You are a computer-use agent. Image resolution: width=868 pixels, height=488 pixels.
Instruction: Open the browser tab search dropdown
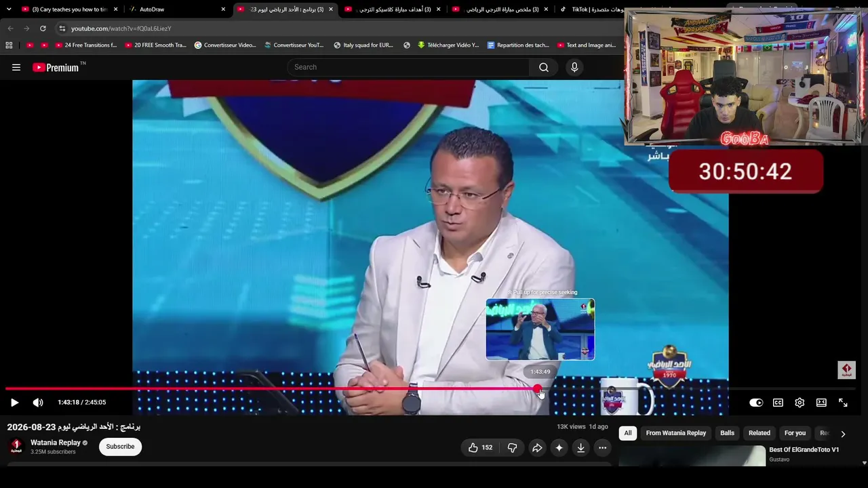coord(9,9)
